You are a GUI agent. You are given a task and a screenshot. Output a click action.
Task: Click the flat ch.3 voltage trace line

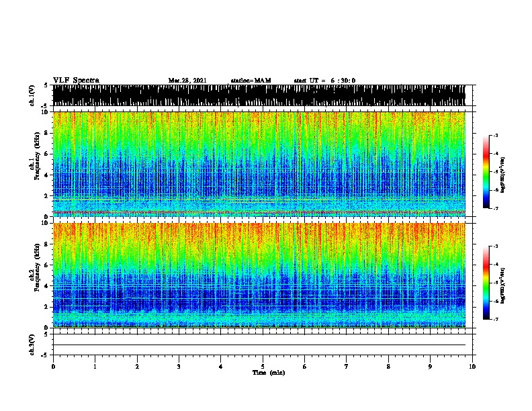tap(259, 345)
